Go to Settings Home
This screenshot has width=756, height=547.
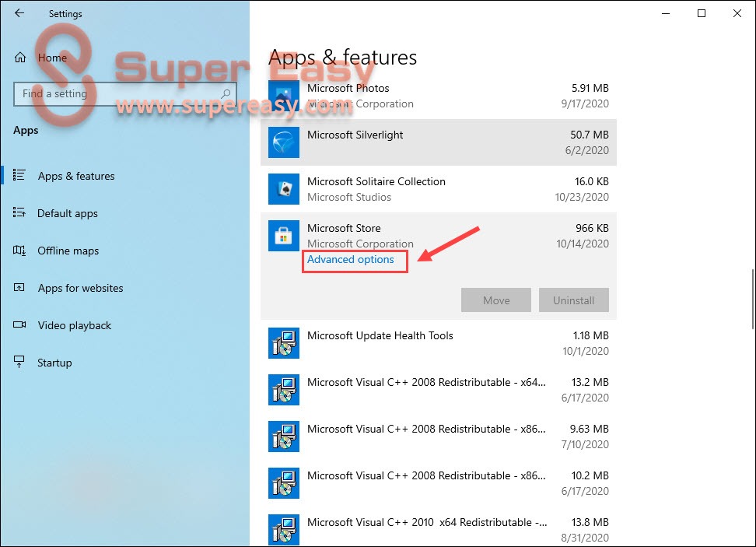coord(52,58)
